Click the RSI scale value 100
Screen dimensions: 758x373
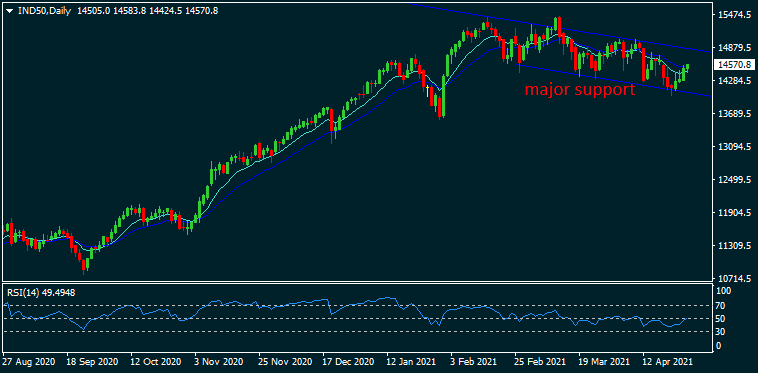pyautogui.click(x=724, y=292)
